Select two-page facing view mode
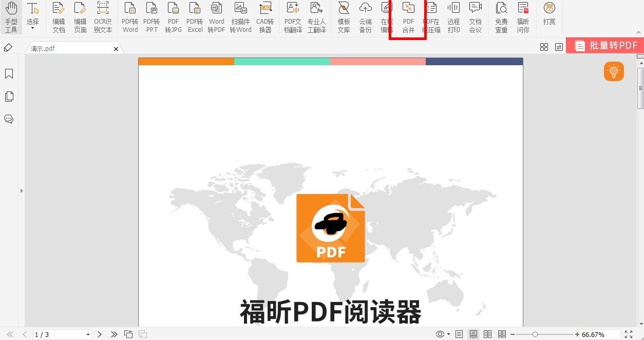This screenshot has height=340, width=644. [488, 334]
